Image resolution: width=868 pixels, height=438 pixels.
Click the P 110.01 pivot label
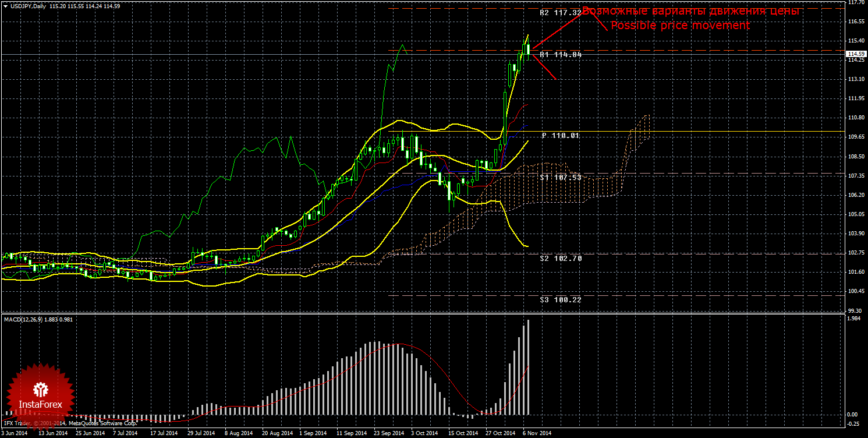tap(561, 135)
